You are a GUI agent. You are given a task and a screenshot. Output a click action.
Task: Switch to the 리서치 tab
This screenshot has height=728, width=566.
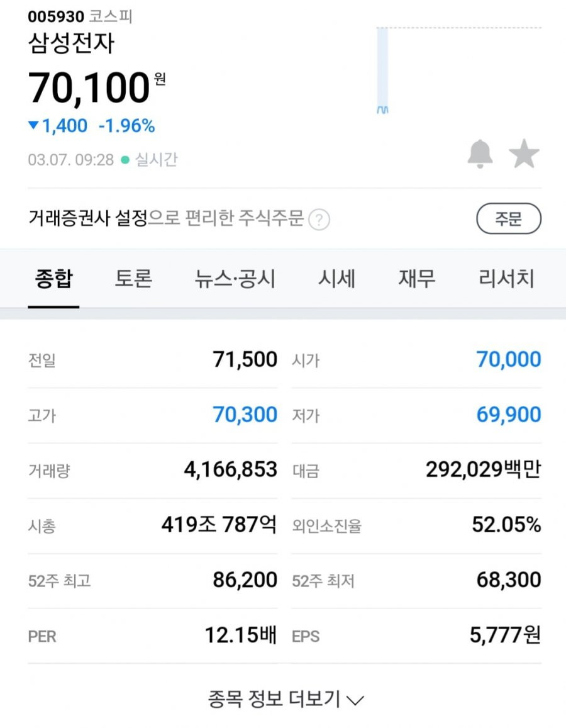506,279
